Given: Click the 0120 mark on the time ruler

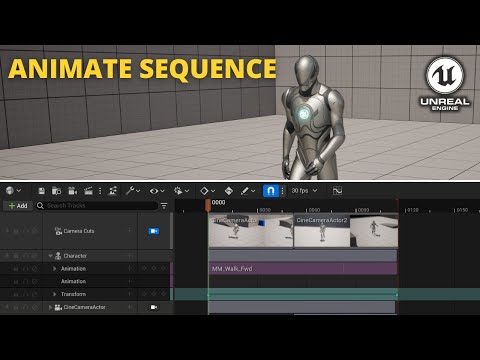Looking at the screenshot, I should pyautogui.click(x=412, y=210).
